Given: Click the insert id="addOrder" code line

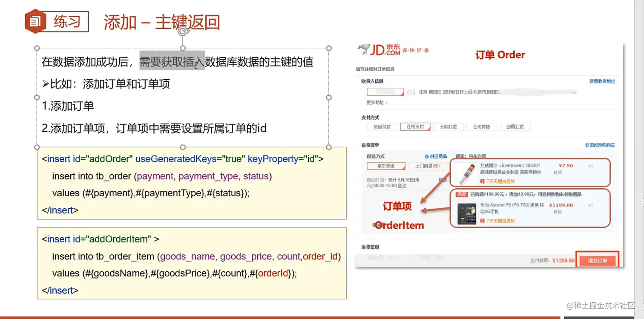Looking at the screenshot, I should (183, 159).
